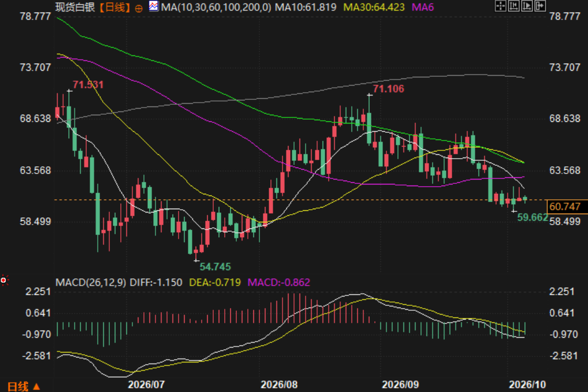The width and height of the screenshot is (588, 392).
Task: Open MA(10,30,60,100,200,0) parameter settings
Action: point(216,7)
